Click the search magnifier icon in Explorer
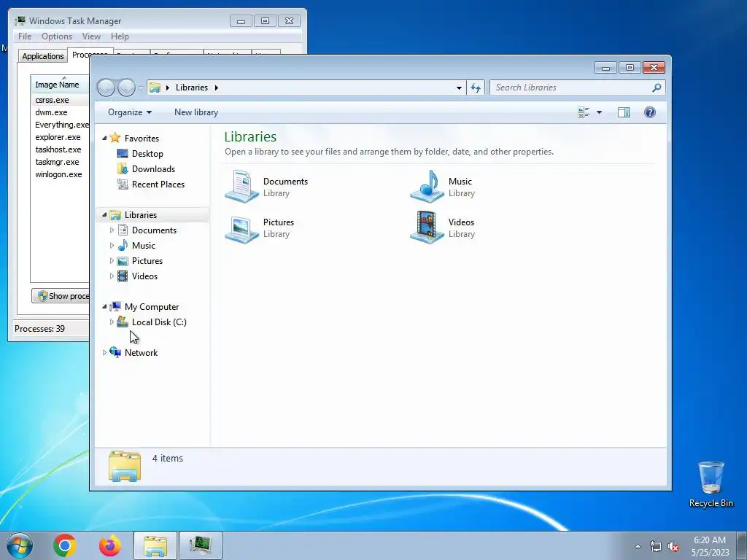The width and height of the screenshot is (747, 560). [x=657, y=87]
